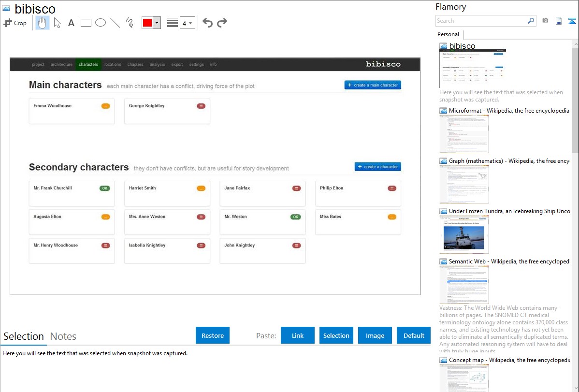Select the Crop tool
This screenshot has height=392, width=579.
pyautogui.click(x=15, y=23)
